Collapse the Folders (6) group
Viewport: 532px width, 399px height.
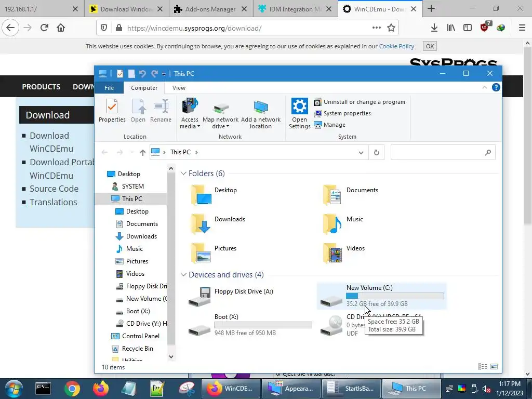pos(183,174)
